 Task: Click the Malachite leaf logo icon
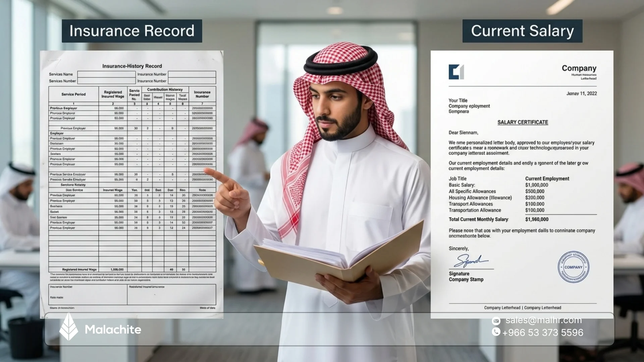69,327
